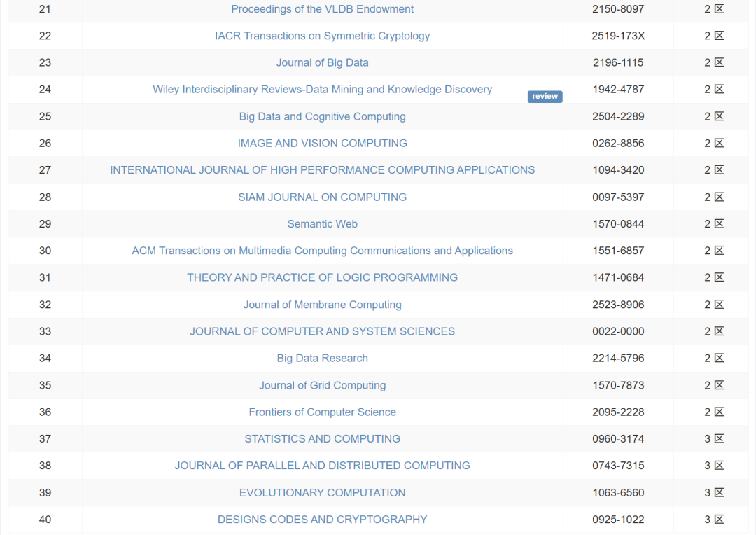Select ISSN 2196-1115 cell
Viewport: 756px width, 535px height.
(618, 63)
